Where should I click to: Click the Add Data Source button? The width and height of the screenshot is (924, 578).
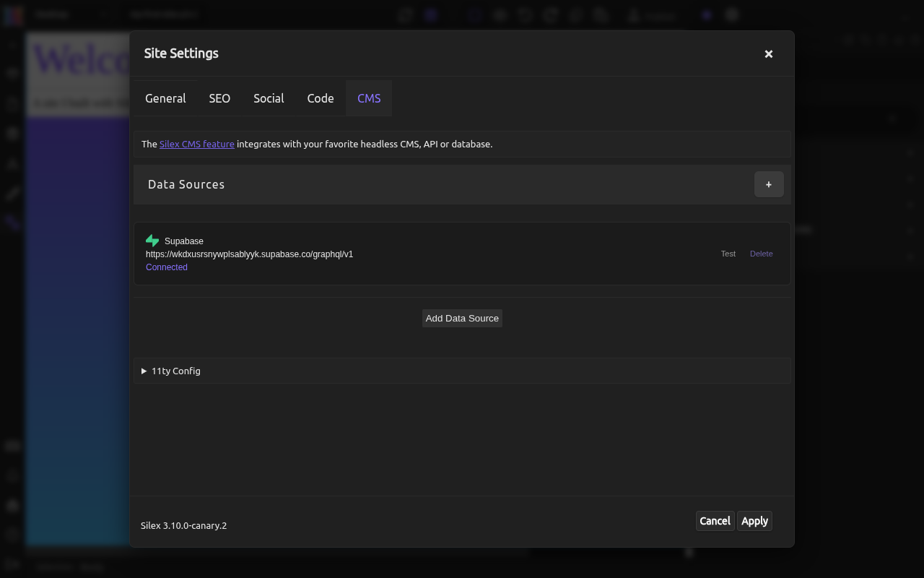pos(462,318)
